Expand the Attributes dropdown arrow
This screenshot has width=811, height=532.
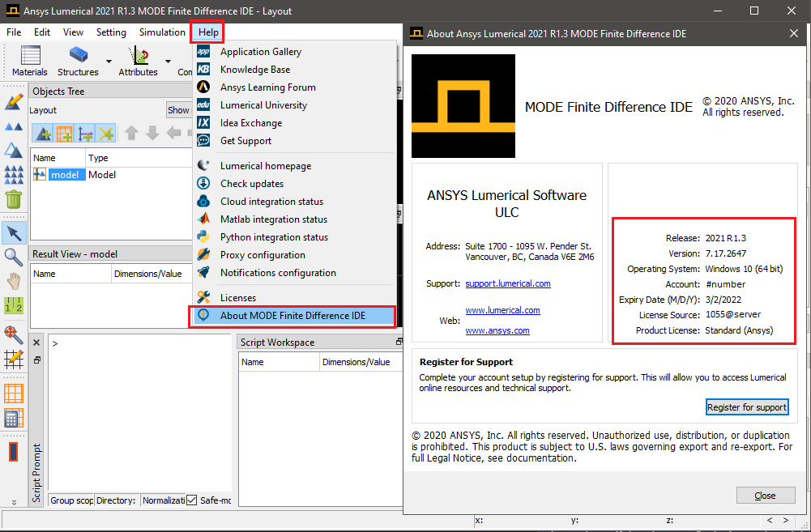(169, 61)
